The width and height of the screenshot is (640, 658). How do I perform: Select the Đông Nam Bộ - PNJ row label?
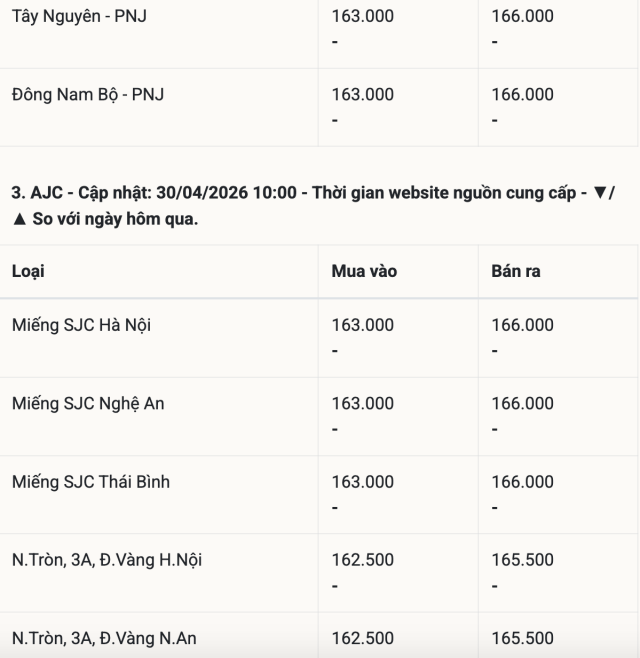(x=88, y=95)
